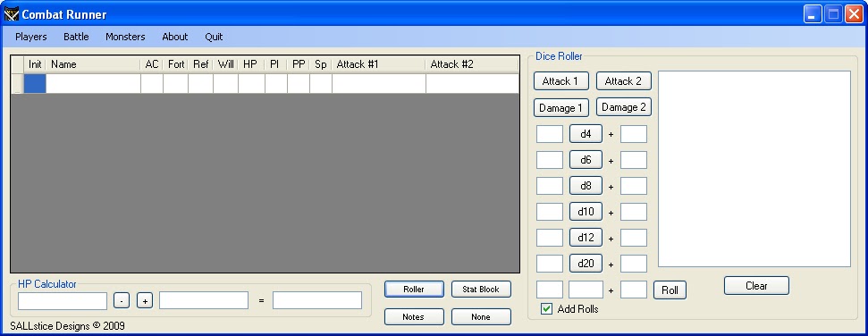Focus the first HP Calculator input field
Screen dimensions: 868x336
[x=63, y=300]
